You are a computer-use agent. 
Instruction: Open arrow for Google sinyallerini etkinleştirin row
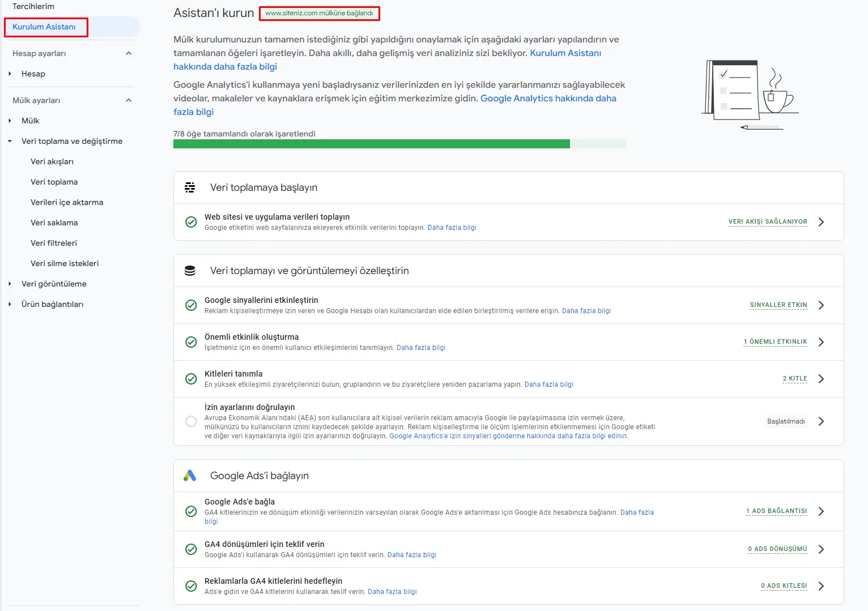(x=821, y=305)
